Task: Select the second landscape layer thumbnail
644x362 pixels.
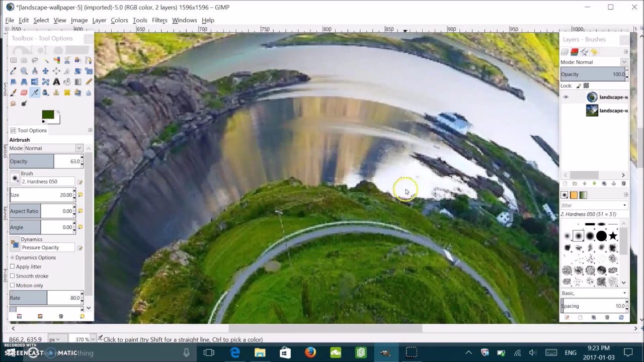Action: (x=592, y=111)
